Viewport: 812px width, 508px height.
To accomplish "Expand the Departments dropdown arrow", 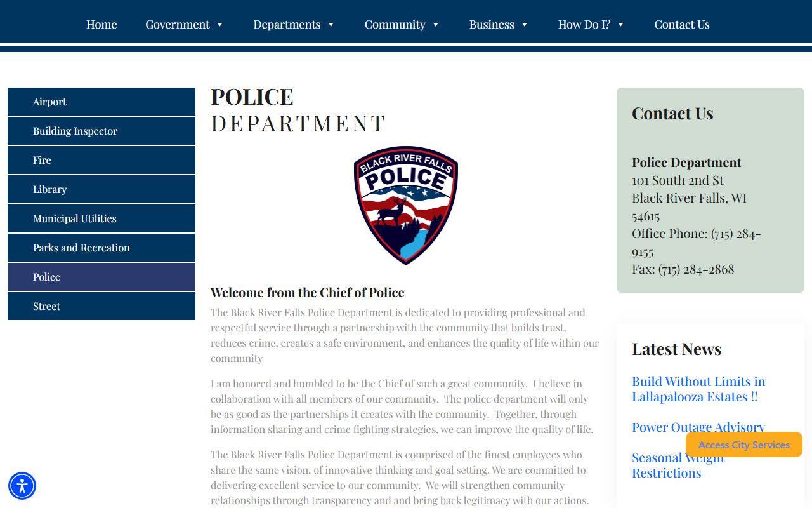I will (331, 25).
